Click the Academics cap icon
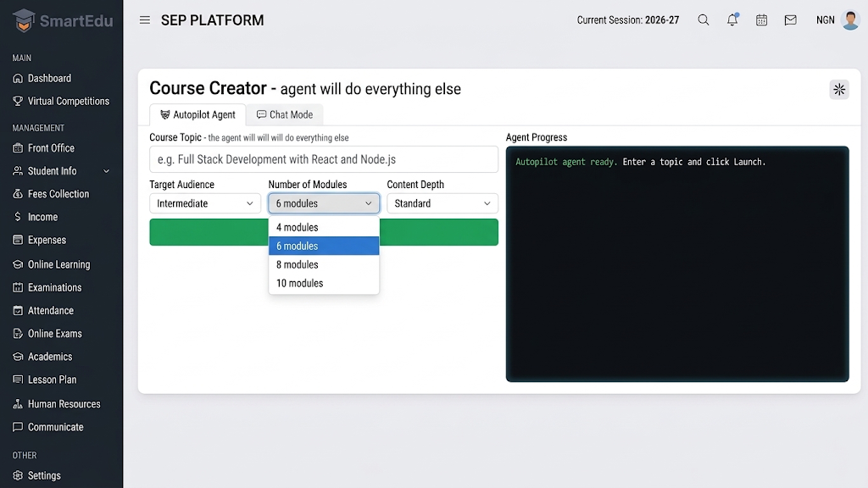Image resolution: width=868 pixels, height=488 pixels. click(x=18, y=357)
